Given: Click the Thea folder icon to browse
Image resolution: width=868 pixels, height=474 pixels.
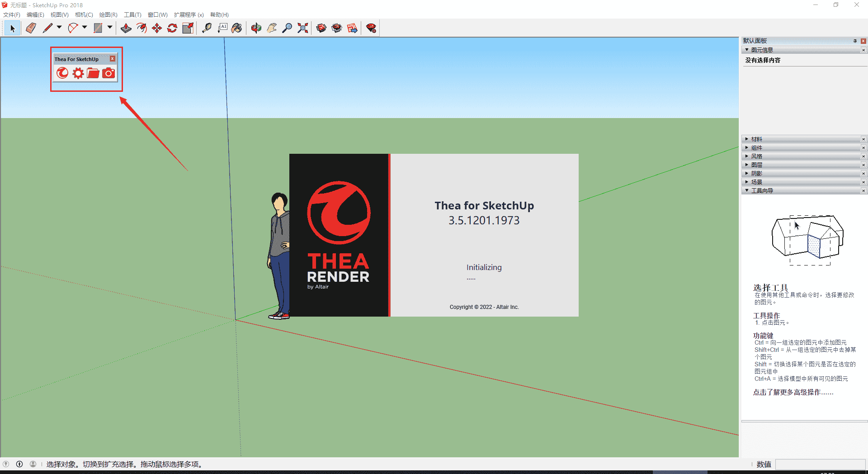Looking at the screenshot, I should [x=93, y=73].
